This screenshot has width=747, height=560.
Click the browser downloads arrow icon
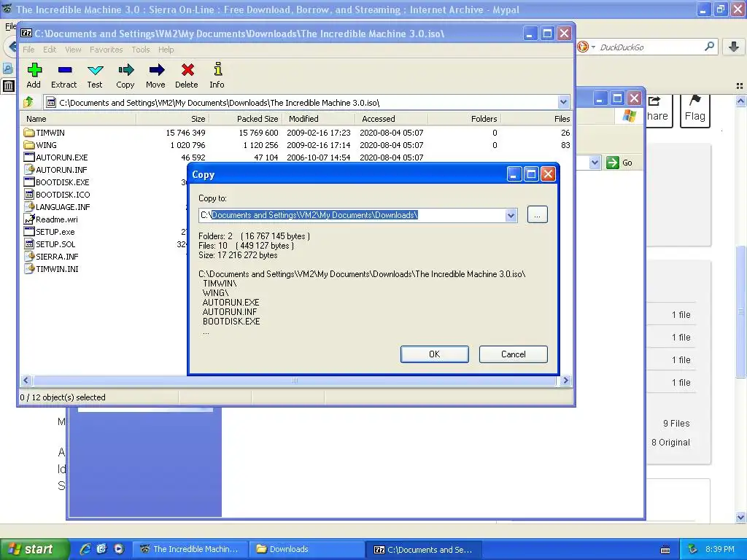tap(734, 47)
